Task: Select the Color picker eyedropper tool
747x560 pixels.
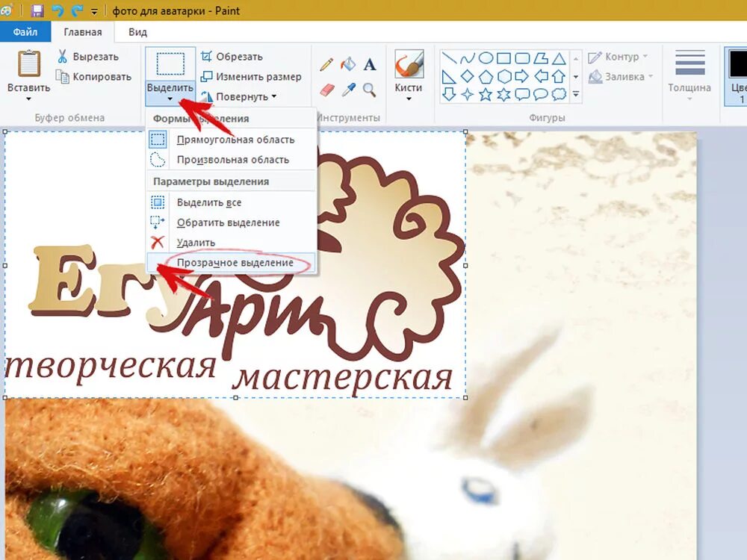Action: pos(348,90)
